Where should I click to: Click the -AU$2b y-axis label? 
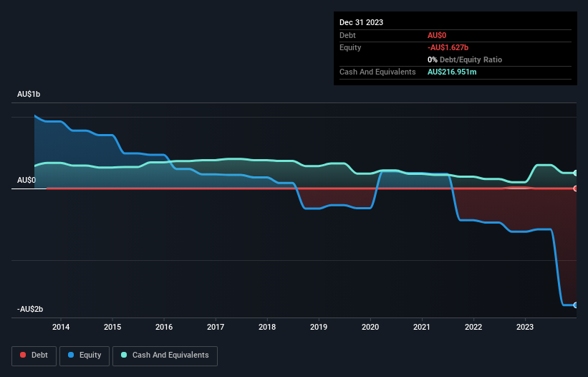coord(30,309)
